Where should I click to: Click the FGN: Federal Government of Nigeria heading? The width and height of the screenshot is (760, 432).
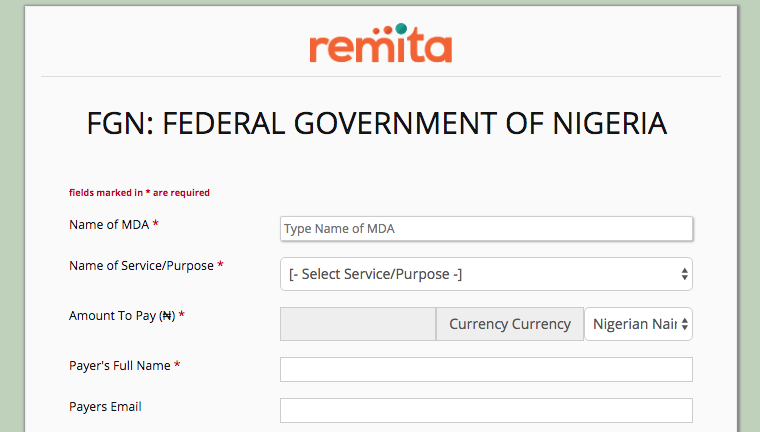click(377, 124)
